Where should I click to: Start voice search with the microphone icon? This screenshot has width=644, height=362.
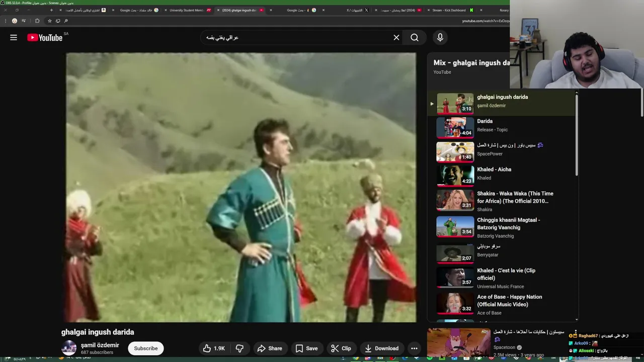(x=440, y=37)
